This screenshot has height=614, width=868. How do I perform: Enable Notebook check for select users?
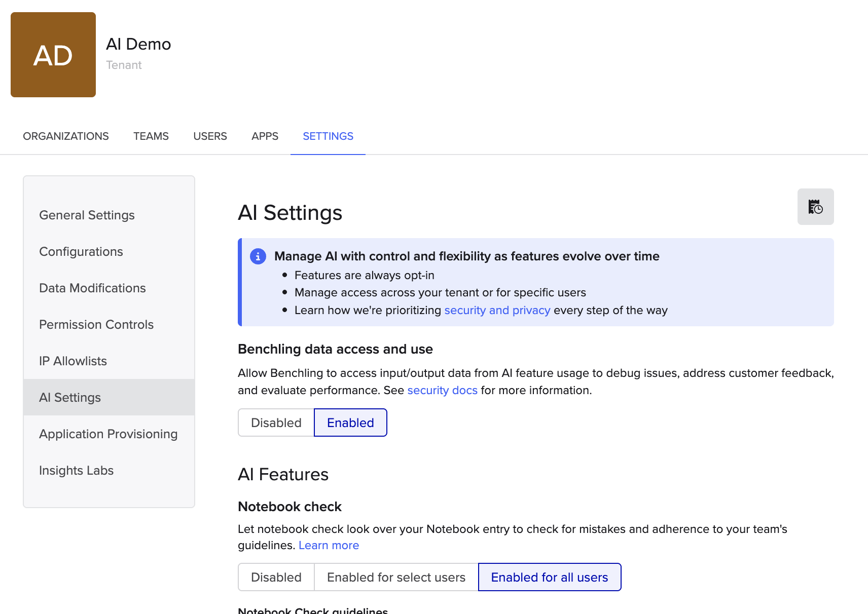[396, 577]
